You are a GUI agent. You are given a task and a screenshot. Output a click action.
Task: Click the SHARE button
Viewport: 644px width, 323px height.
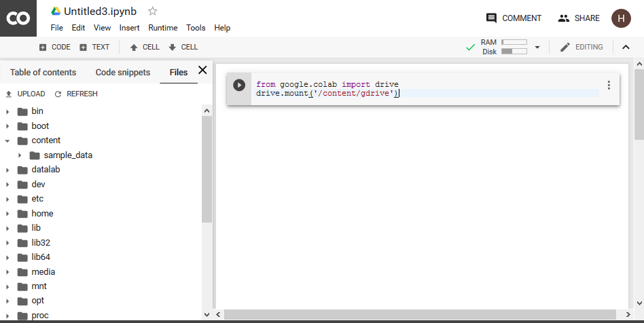point(579,18)
